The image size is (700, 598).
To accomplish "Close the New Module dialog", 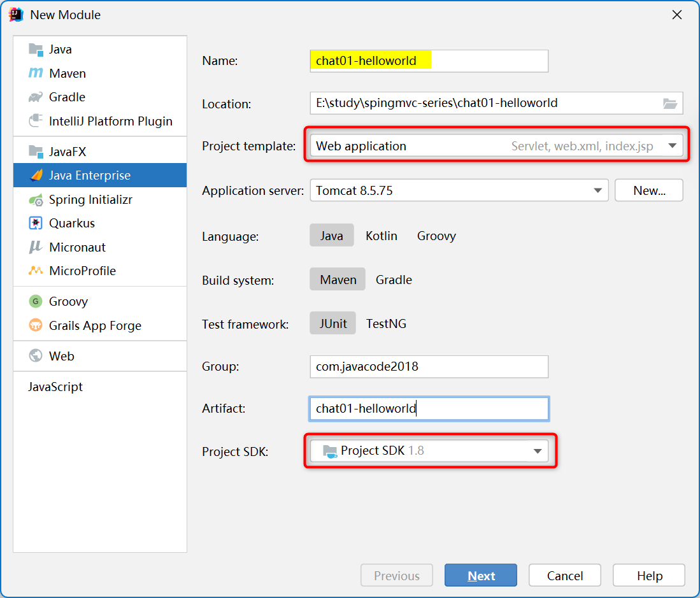I will 677,15.
